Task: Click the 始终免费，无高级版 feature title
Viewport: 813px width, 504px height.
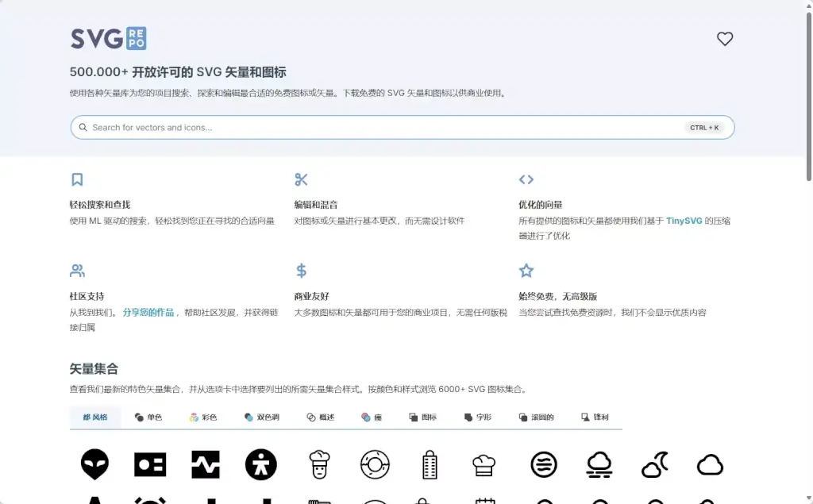Action: tap(558, 297)
